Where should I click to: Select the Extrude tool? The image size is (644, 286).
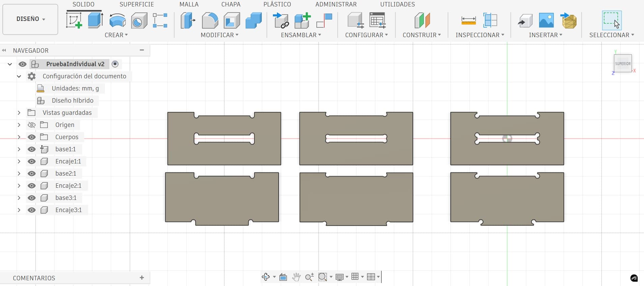tap(95, 20)
